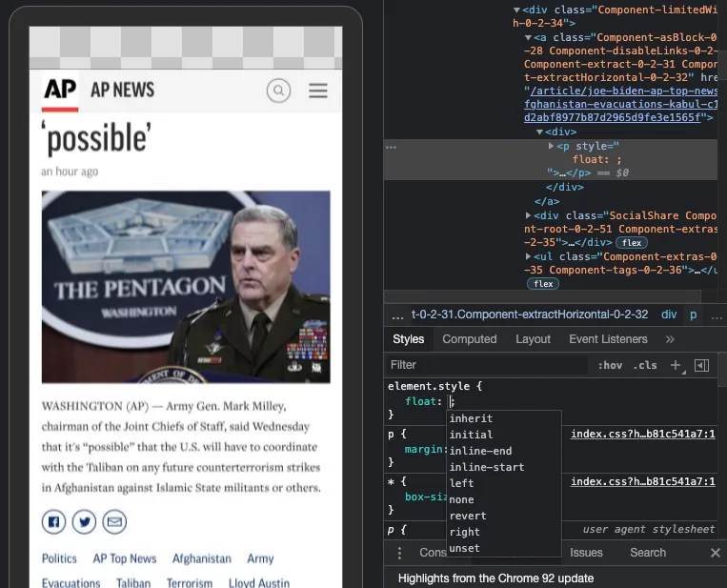This screenshot has height=588, width=727.
Task: Choose 'inherit' from autocomplete list
Action: (x=504, y=418)
